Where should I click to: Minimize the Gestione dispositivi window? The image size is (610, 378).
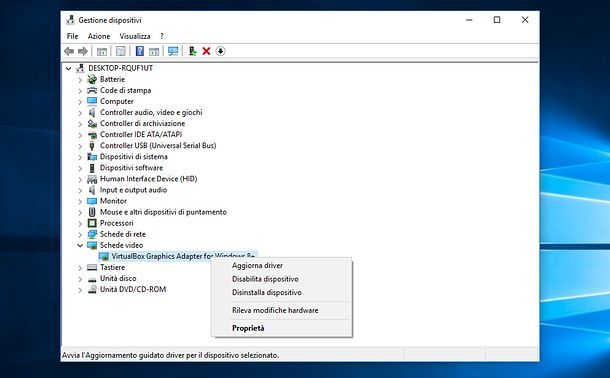(x=469, y=20)
